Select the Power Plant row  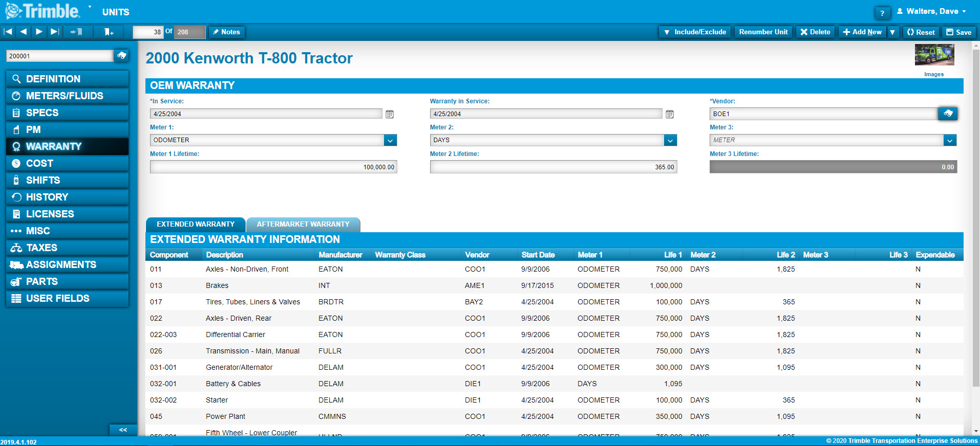[555, 416]
